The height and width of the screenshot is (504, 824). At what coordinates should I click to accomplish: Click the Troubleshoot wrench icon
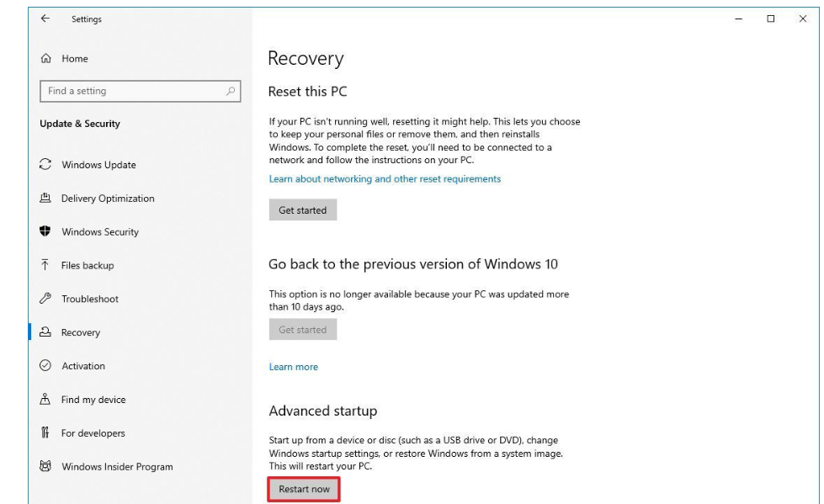(x=45, y=300)
